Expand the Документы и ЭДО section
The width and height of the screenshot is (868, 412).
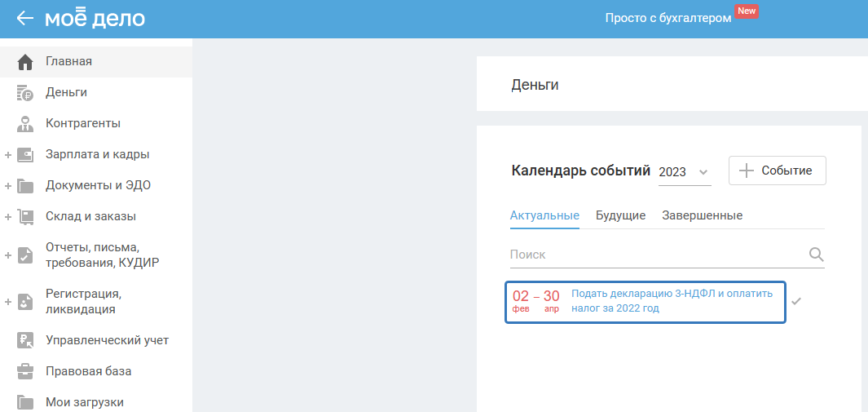click(x=8, y=186)
